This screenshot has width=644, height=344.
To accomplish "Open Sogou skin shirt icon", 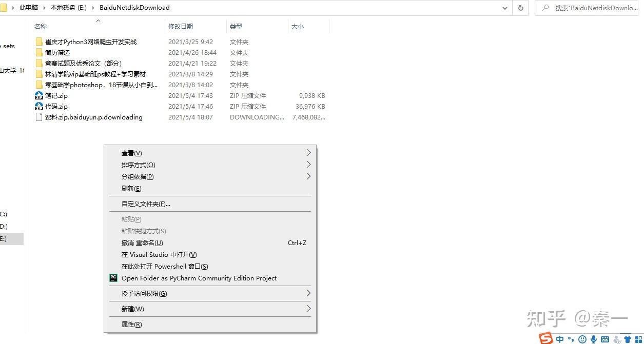I will [x=627, y=339].
